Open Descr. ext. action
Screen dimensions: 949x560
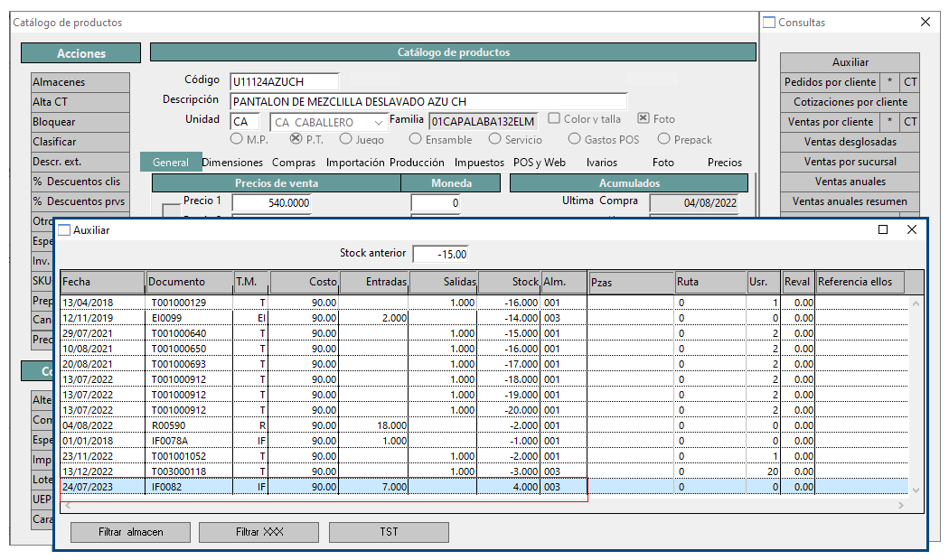point(80,162)
